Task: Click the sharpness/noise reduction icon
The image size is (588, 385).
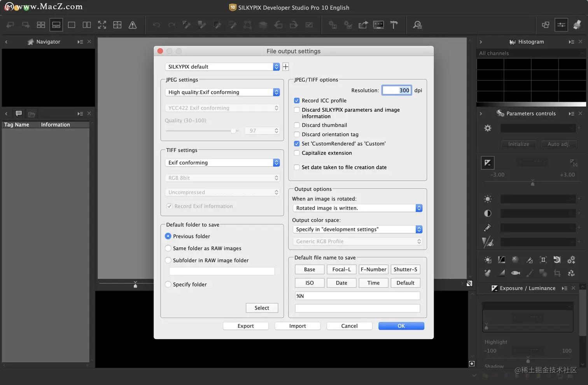Action: pos(488,242)
